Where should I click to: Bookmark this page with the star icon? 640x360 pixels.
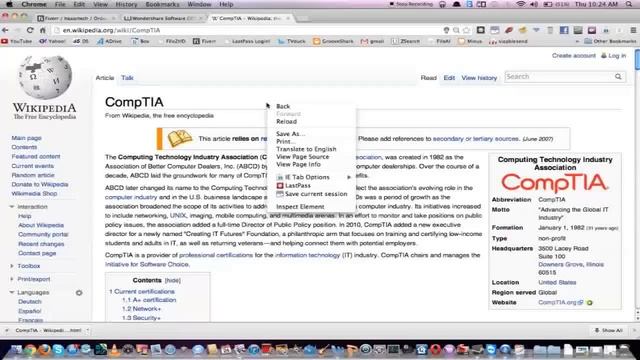click(x=467, y=30)
